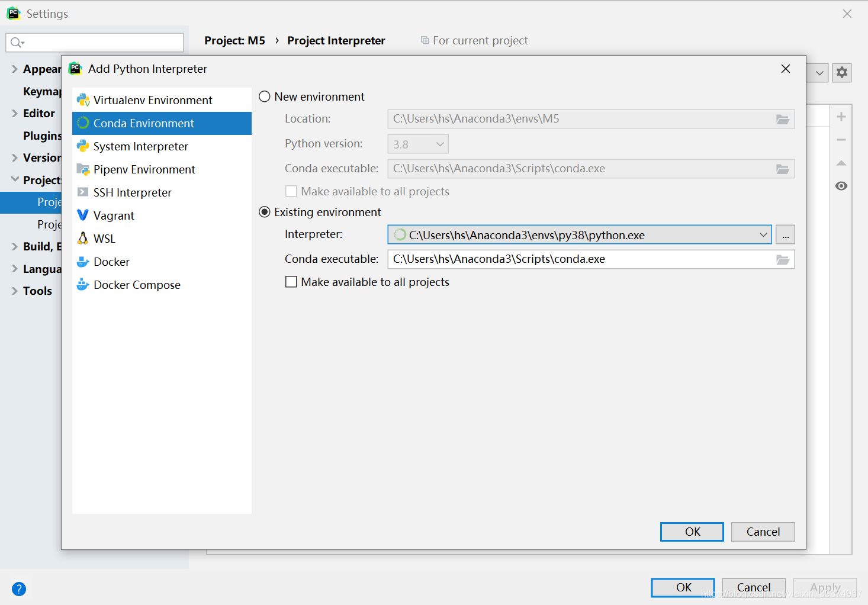Click OK in Settings window
Screen dimensions: 868x605
point(683,587)
